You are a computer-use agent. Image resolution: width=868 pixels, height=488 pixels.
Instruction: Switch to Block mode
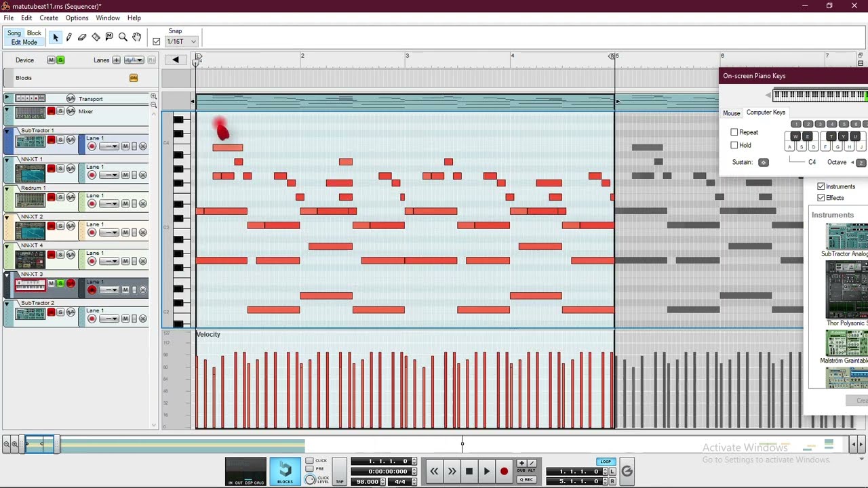pos(34,33)
